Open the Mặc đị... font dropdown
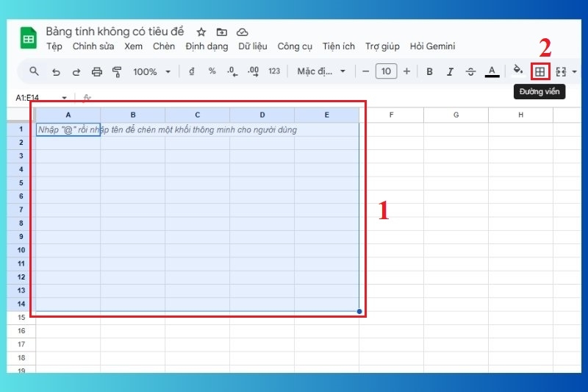The image size is (588, 392). 321,71
